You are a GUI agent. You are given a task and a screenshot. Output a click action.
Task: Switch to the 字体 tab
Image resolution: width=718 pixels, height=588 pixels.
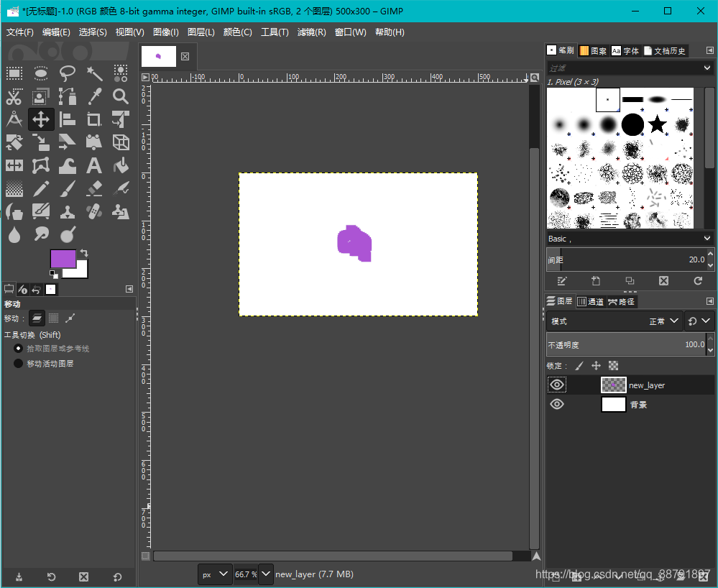(625, 50)
